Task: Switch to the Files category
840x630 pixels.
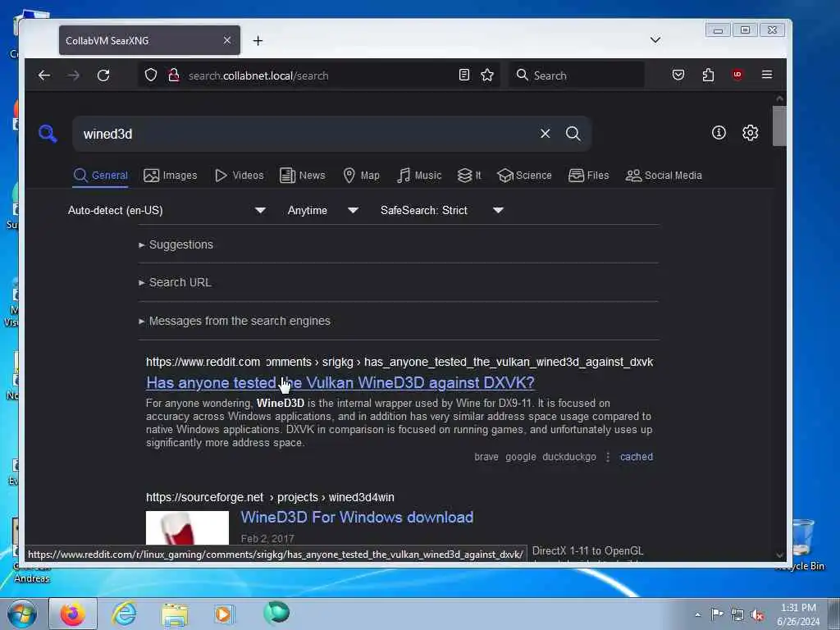Action: tap(588, 176)
